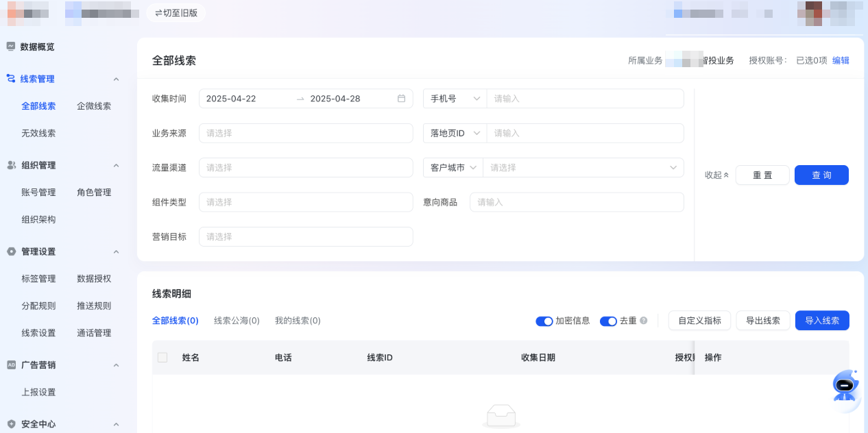Screen dimensions: 868x433
Task: Click the 查询 button
Action: tap(821, 175)
